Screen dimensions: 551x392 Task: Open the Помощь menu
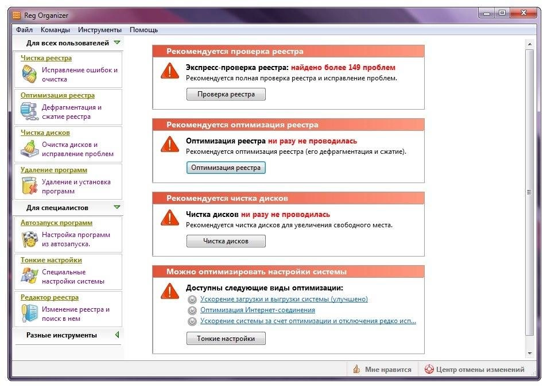(x=143, y=30)
